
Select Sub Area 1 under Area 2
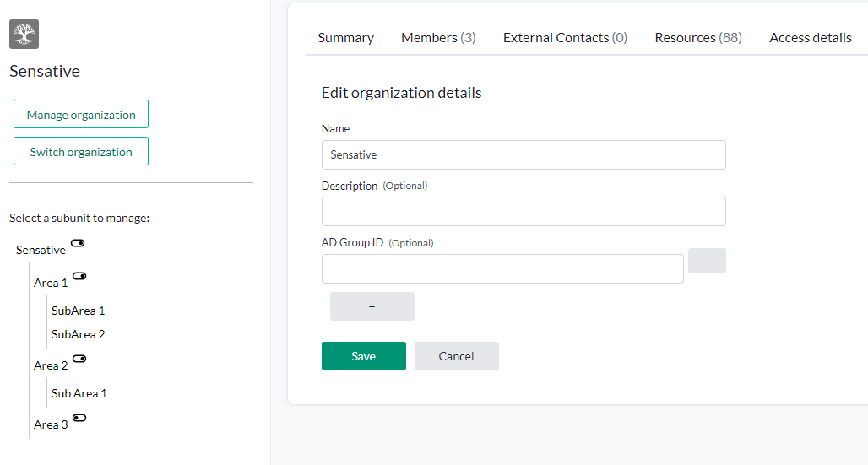tap(79, 393)
